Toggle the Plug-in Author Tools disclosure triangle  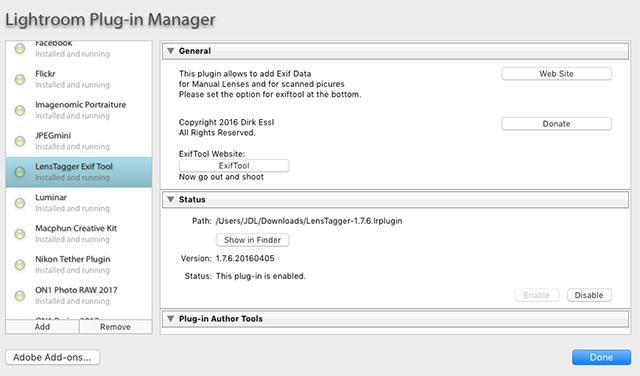(x=171, y=318)
